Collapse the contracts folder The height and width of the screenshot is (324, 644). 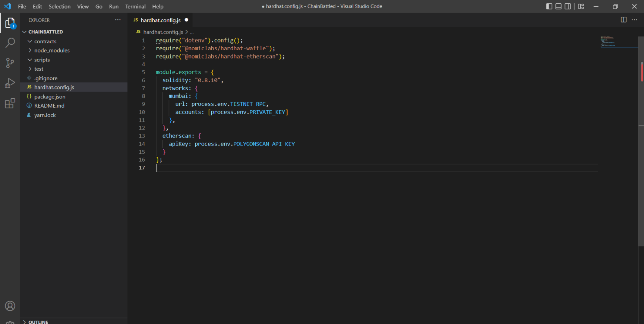click(45, 41)
